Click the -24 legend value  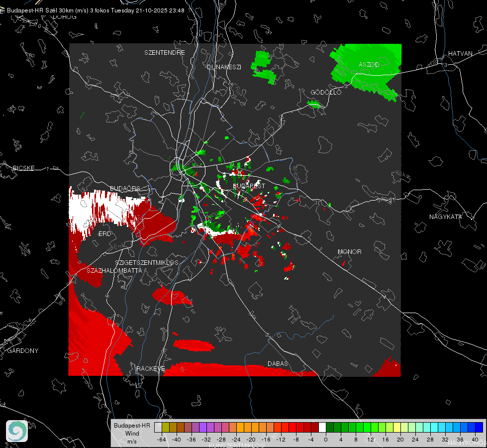(236, 440)
